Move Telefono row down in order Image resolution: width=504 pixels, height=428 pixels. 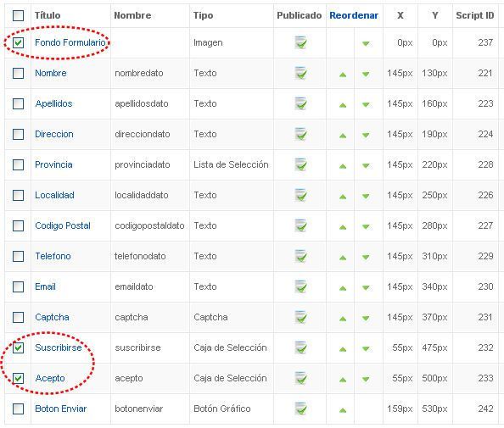[366, 257]
